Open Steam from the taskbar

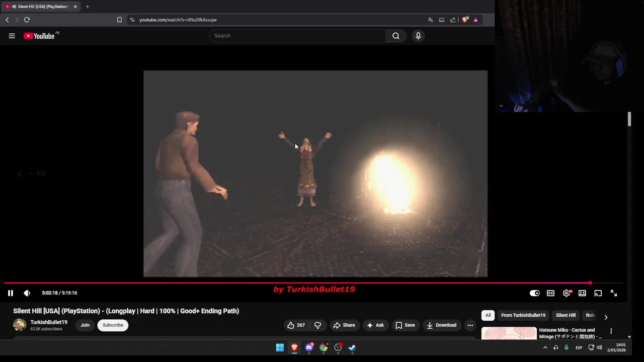point(352,347)
